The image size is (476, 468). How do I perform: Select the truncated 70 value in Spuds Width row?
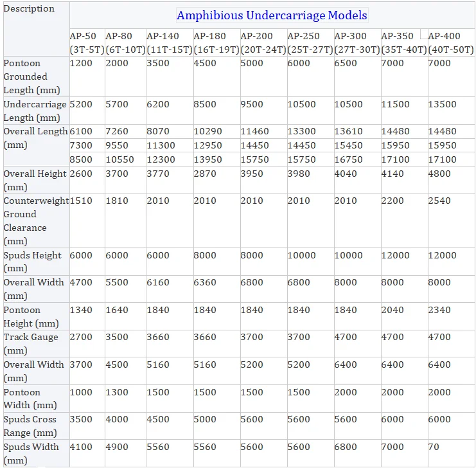click(434, 447)
